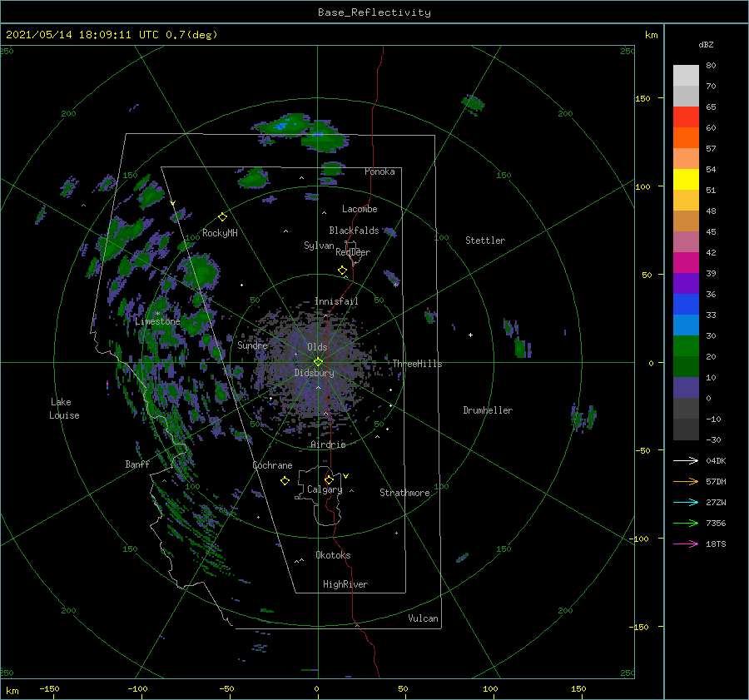Click the yellow diamond marker below RedDeer

(342, 271)
